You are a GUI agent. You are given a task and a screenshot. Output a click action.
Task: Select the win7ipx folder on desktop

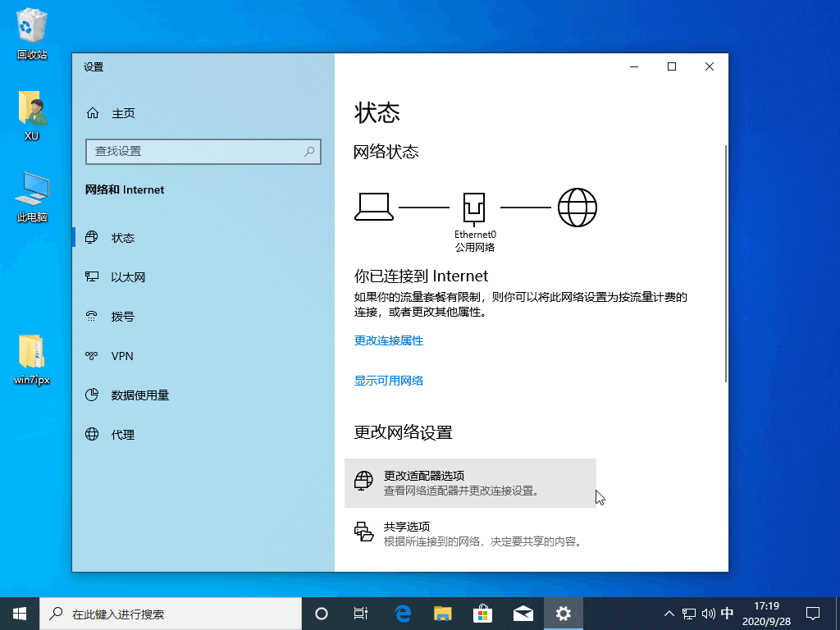click(x=32, y=359)
